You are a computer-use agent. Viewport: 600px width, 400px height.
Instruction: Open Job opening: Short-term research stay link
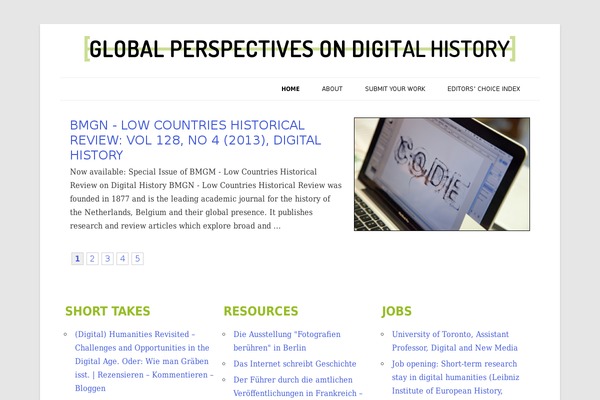point(455,377)
